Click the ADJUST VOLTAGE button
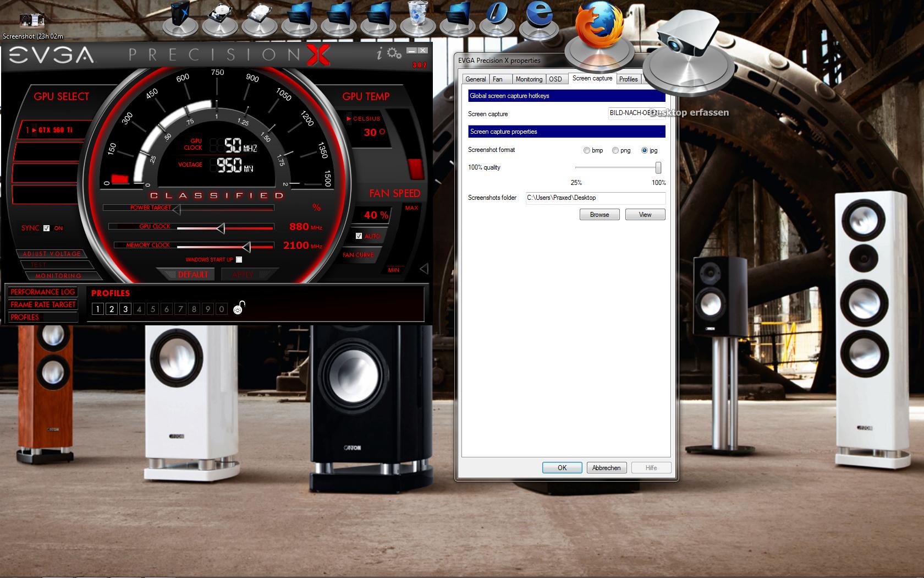924x578 pixels. pos(52,254)
